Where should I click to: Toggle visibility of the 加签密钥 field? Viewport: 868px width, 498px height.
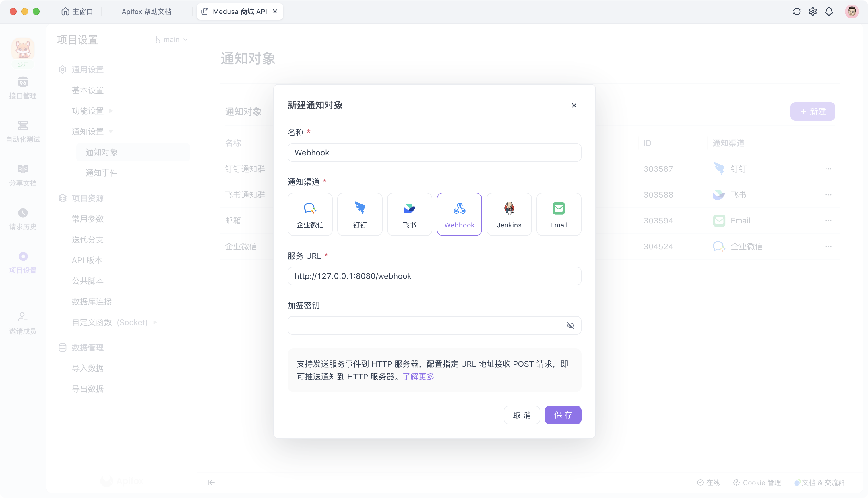tap(571, 325)
